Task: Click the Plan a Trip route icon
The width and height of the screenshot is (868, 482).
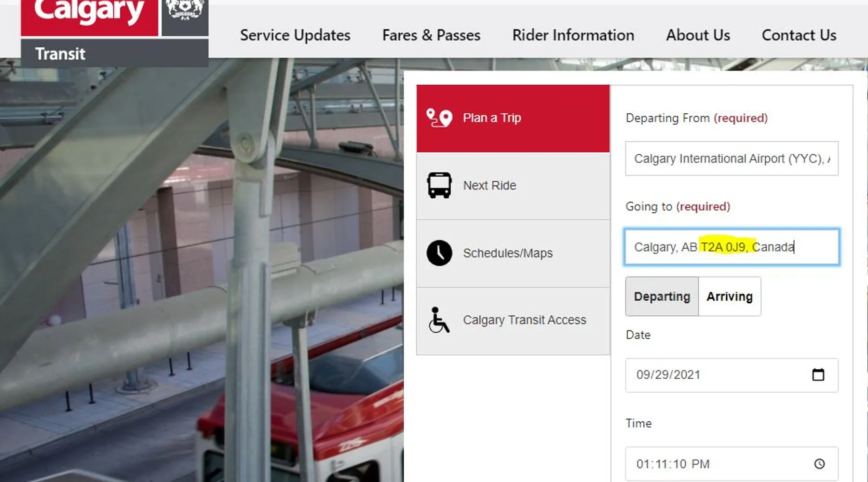Action: (439, 118)
